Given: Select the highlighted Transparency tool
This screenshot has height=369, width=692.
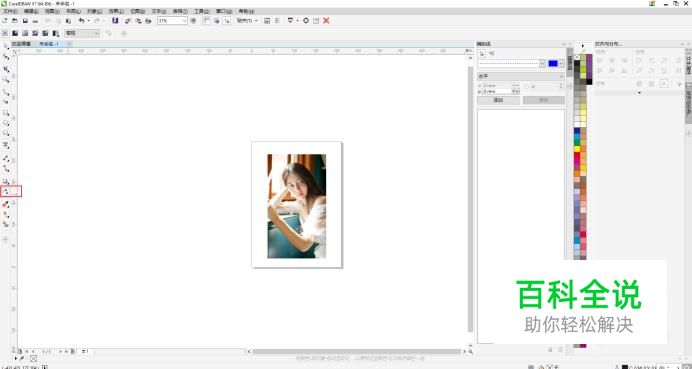Looking at the screenshot, I should pos(6,192).
